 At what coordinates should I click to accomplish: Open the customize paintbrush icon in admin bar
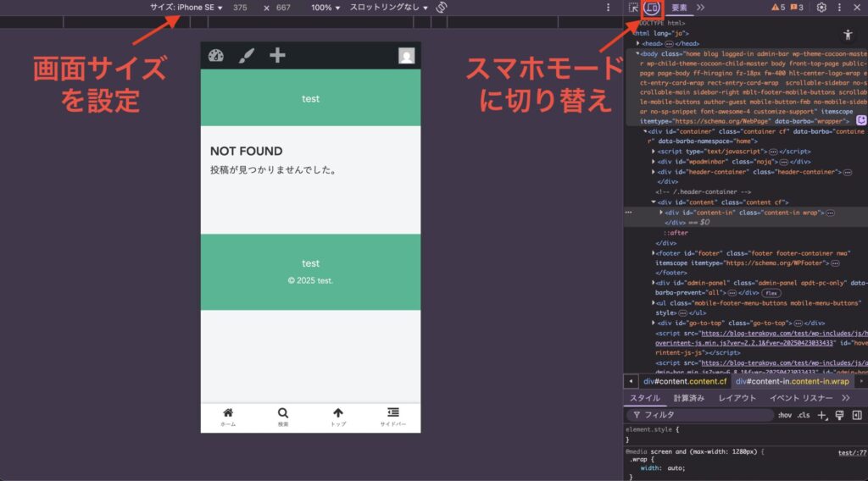click(247, 55)
